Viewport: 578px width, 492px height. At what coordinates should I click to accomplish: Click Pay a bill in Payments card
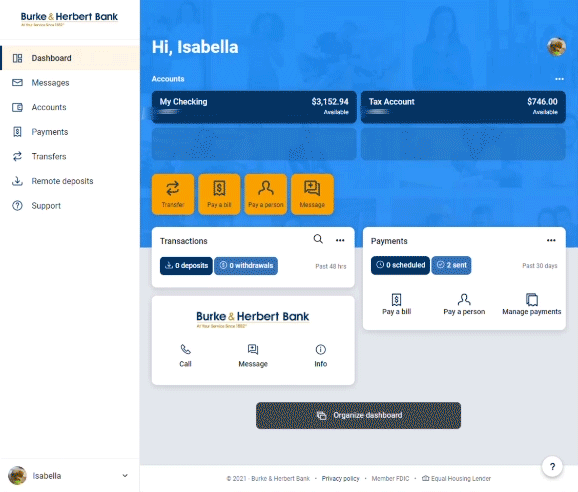click(396, 304)
